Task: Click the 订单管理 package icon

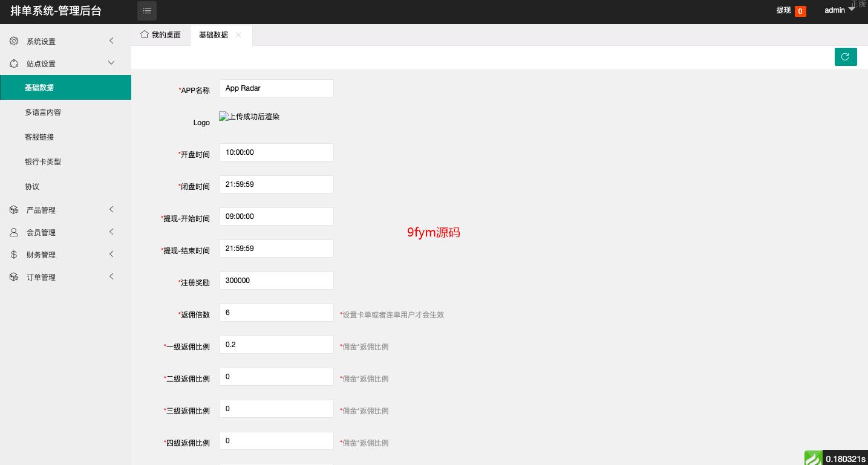Action: coord(14,277)
